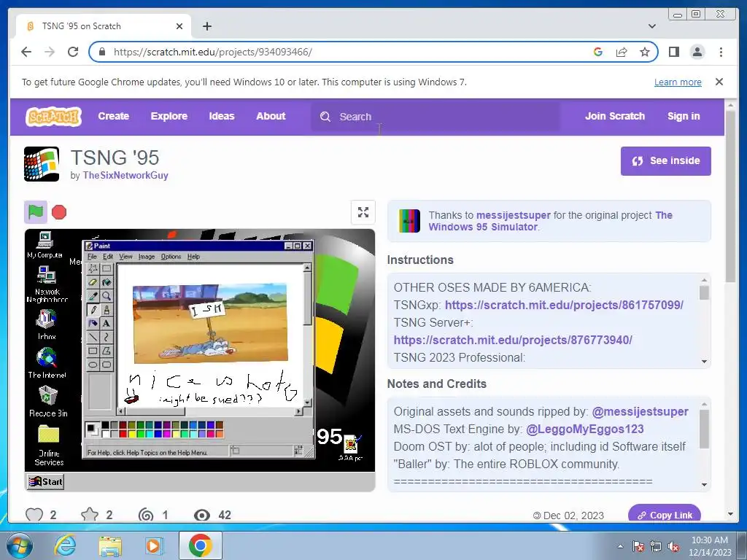
Task: Pick the bright red swatch in Paint palette
Action: pyautogui.click(x=123, y=433)
